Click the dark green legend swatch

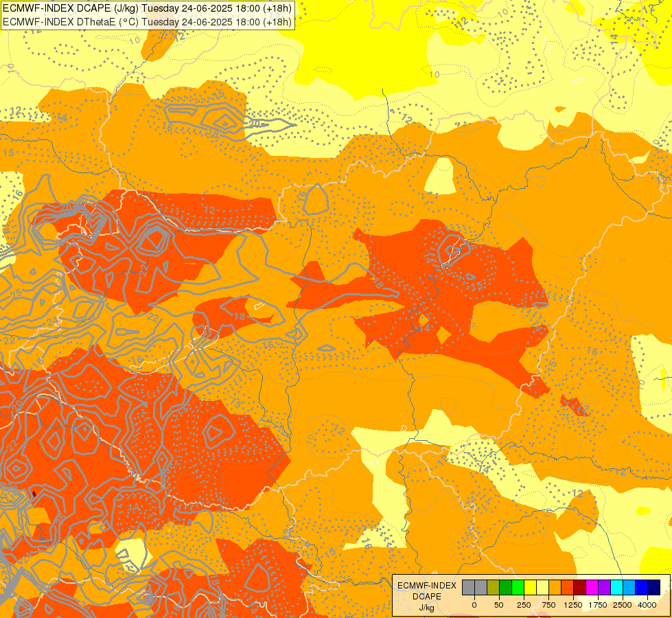point(505,587)
